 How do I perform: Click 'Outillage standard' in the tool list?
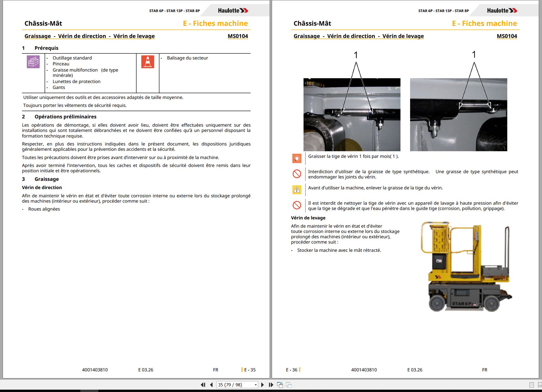click(x=72, y=58)
